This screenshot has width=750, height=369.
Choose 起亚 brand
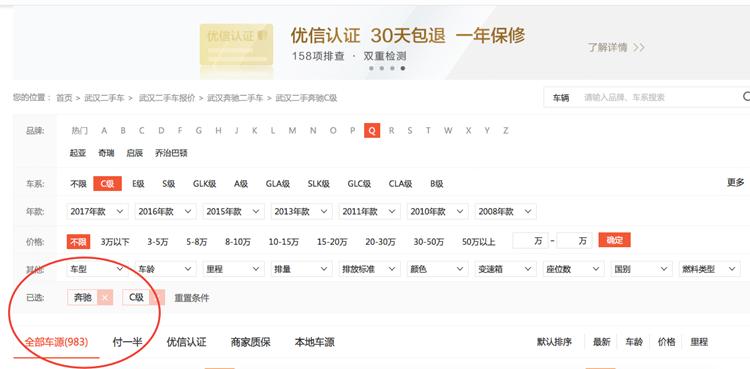[x=78, y=153]
